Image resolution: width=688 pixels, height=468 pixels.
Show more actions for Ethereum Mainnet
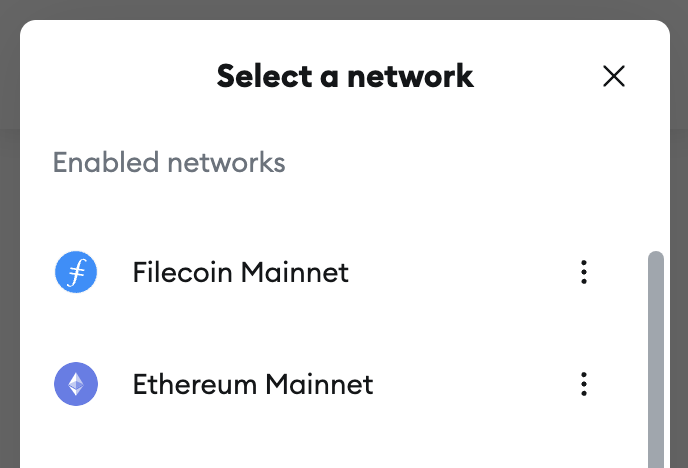(584, 384)
